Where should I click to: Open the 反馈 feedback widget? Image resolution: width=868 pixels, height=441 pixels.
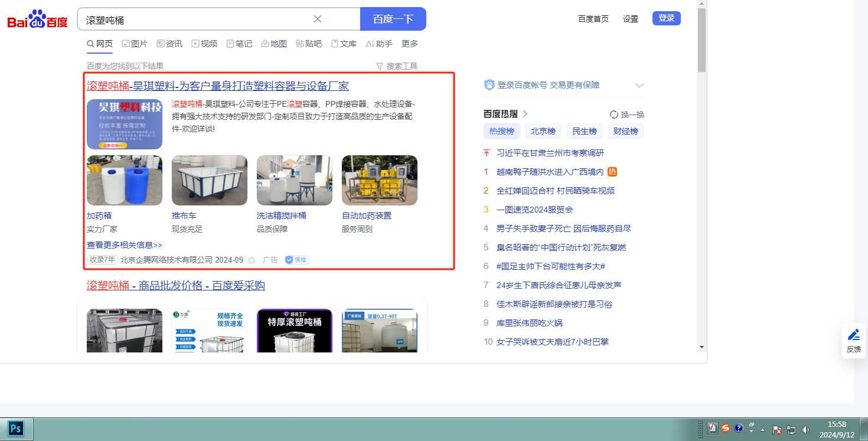[854, 341]
